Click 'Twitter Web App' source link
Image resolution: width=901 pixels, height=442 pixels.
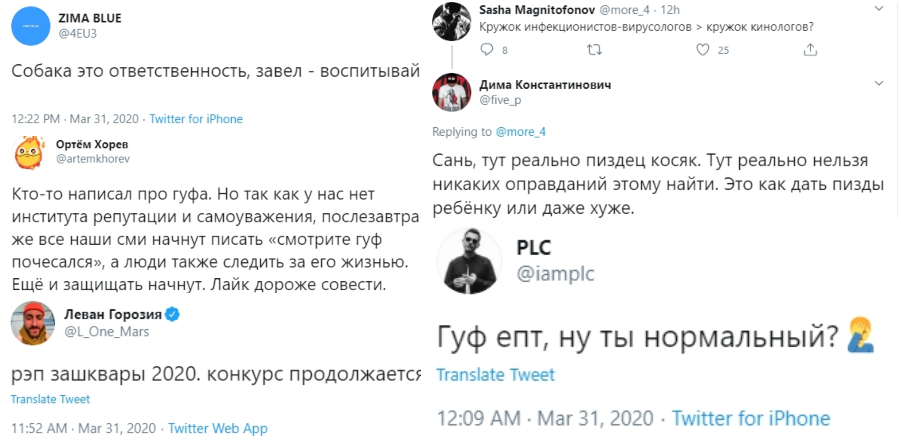[218, 428]
